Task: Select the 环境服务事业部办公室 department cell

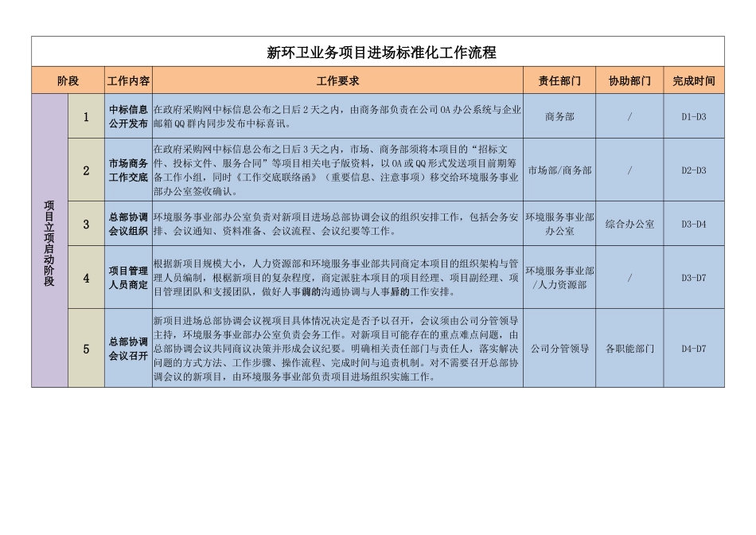Action: click(x=559, y=224)
